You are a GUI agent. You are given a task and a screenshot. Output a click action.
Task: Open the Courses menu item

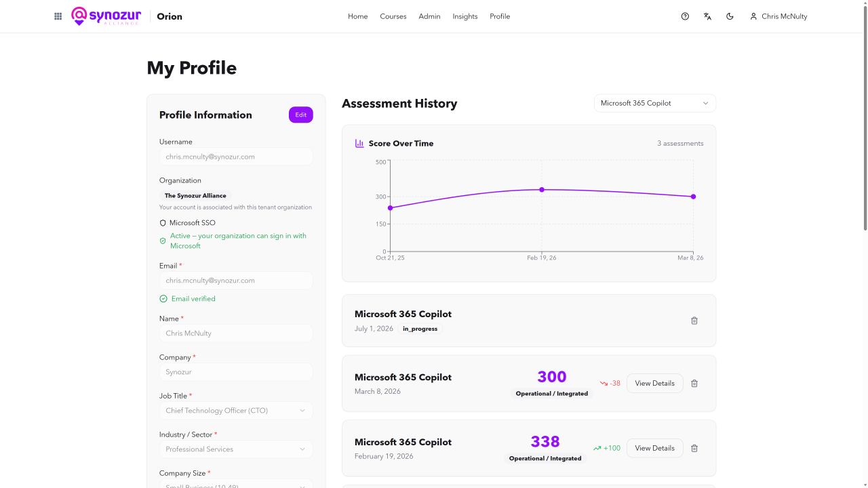pos(393,16)
